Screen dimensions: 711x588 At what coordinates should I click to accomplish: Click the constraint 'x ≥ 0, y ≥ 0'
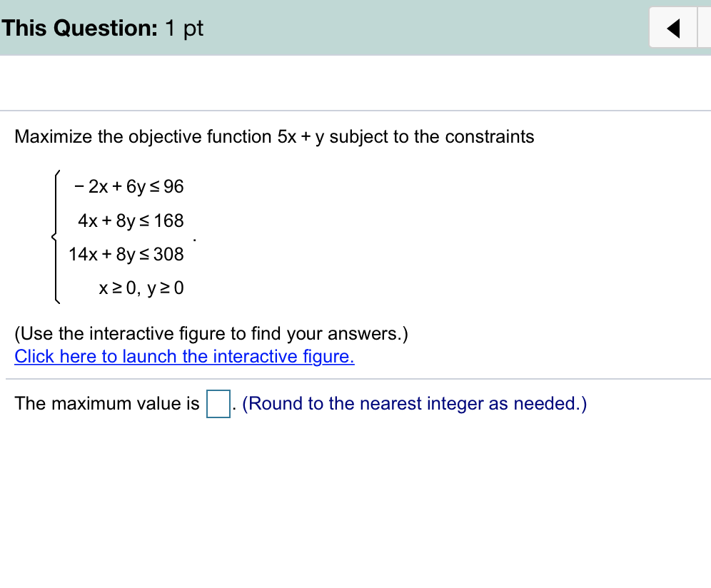pyautogui.click(x=141, y=288)
